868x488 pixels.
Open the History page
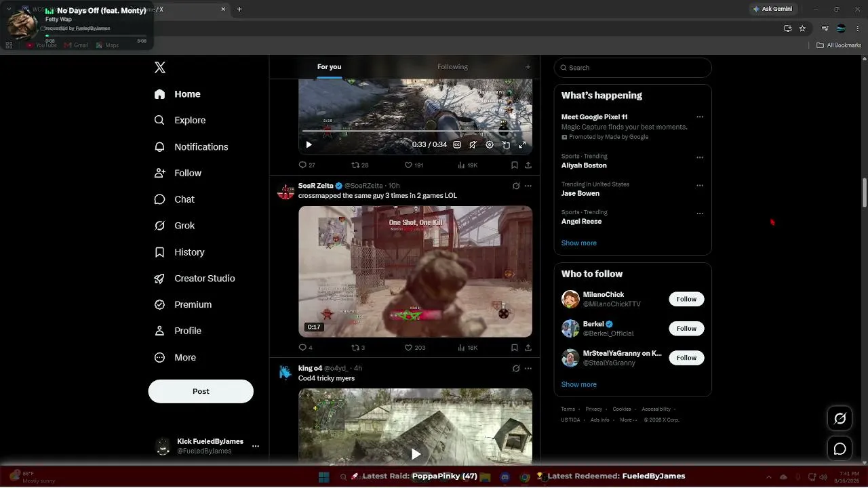(x=180, y=252)
